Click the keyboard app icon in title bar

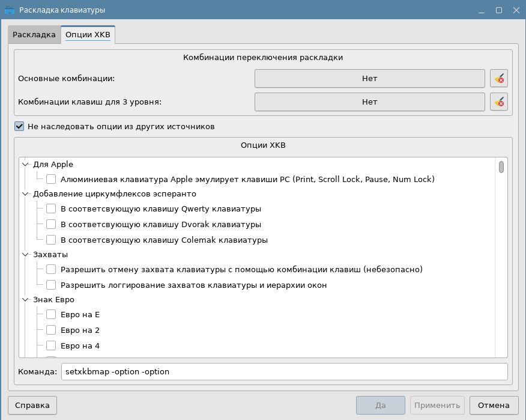[9, 10]
